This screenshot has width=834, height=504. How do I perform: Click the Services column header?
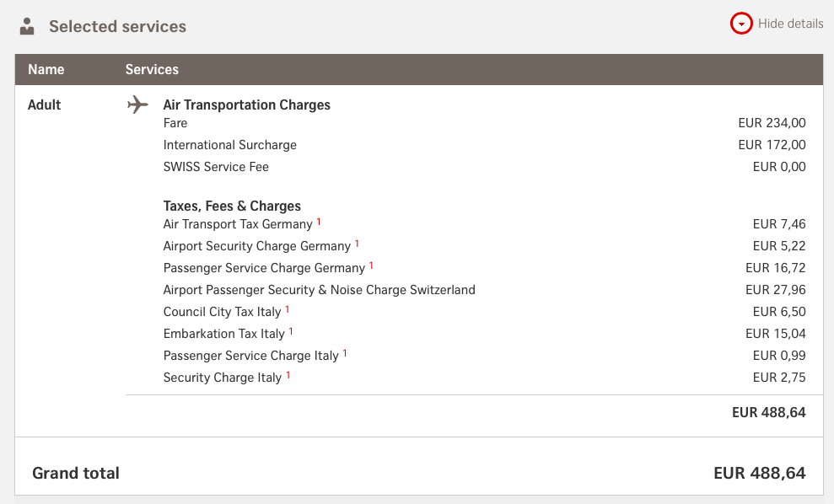click(152, 70)
